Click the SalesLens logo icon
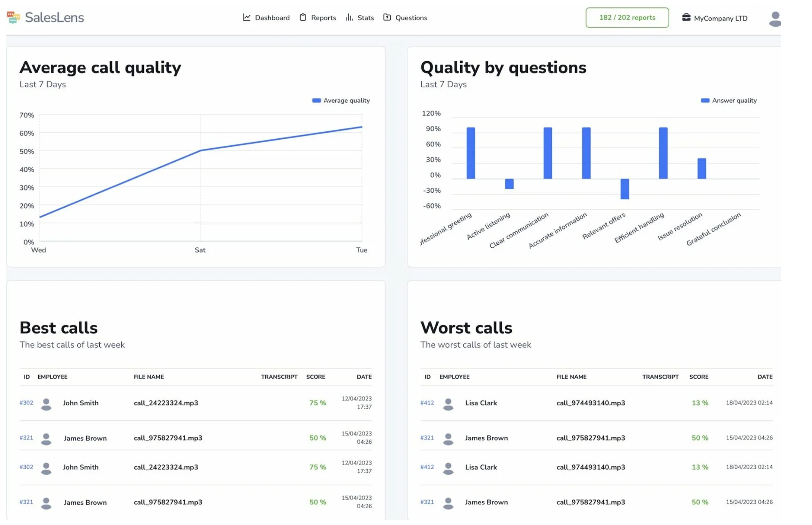Viewport: 812px width, 525px height. (x=13, y=17)
